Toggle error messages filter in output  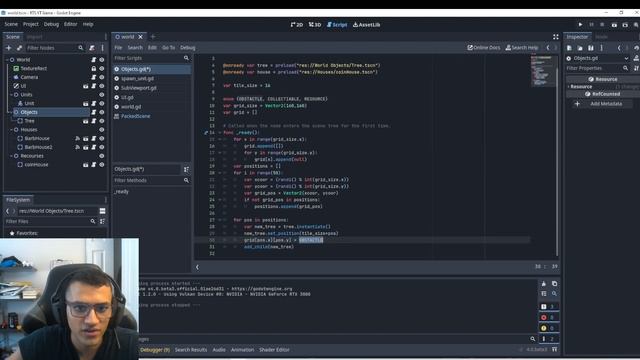click(548, 317)
